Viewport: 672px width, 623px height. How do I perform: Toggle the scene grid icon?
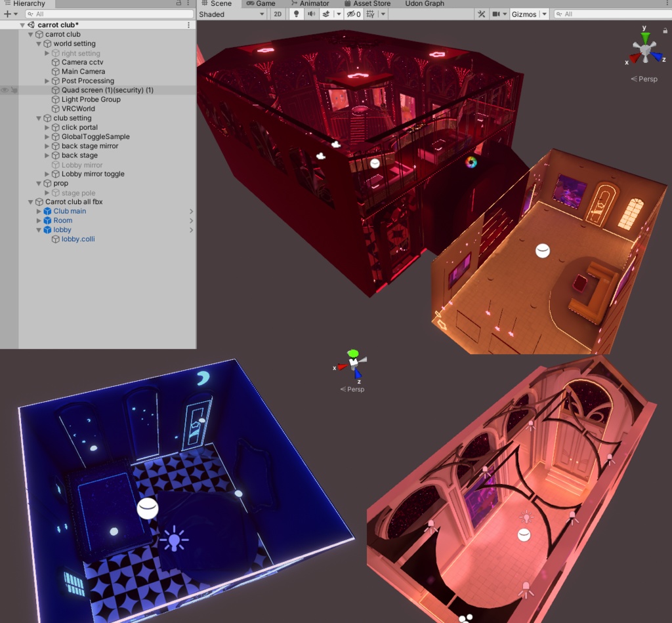point(371,14)
